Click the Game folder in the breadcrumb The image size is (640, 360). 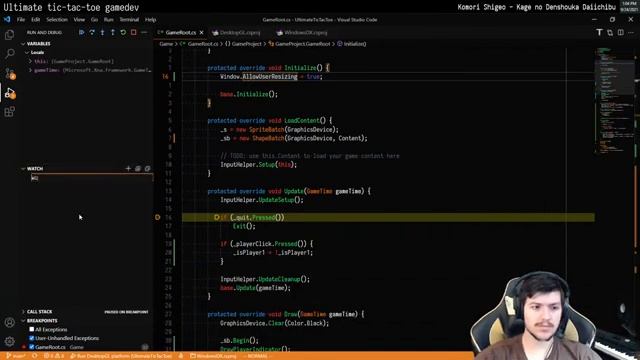pos(166,44)
